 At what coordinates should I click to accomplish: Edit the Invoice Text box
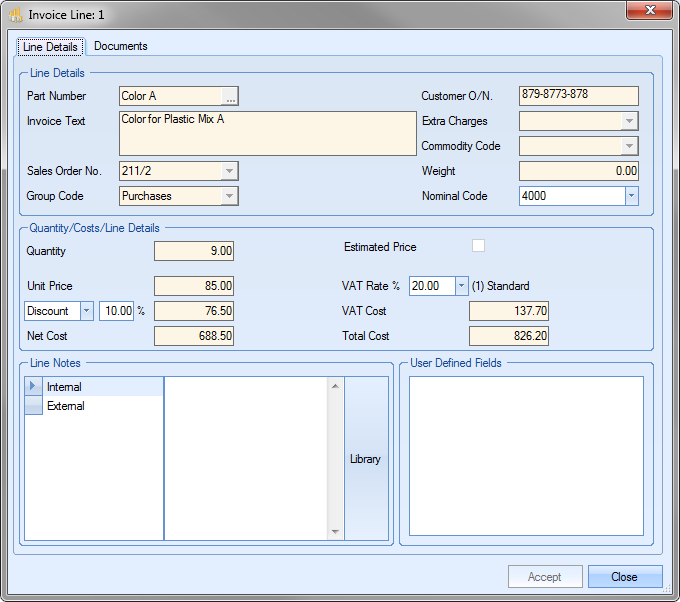pyautogui.click(x=266, y=133)
